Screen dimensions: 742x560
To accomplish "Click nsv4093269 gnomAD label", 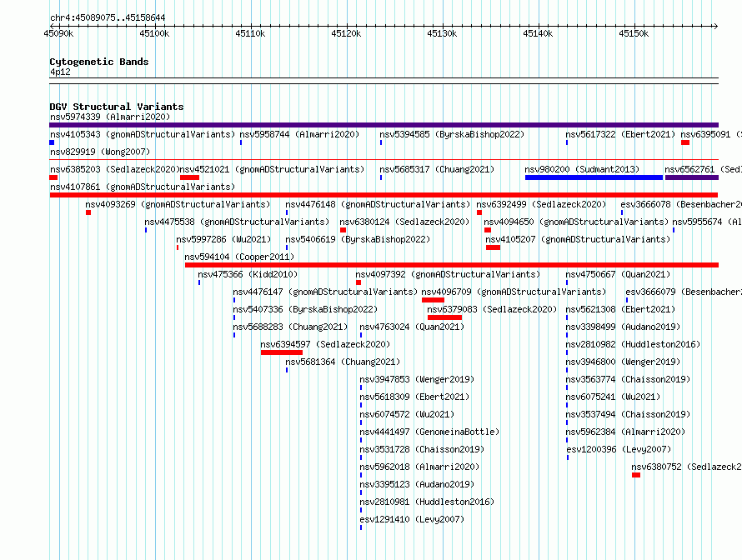I will click(178, 204).
